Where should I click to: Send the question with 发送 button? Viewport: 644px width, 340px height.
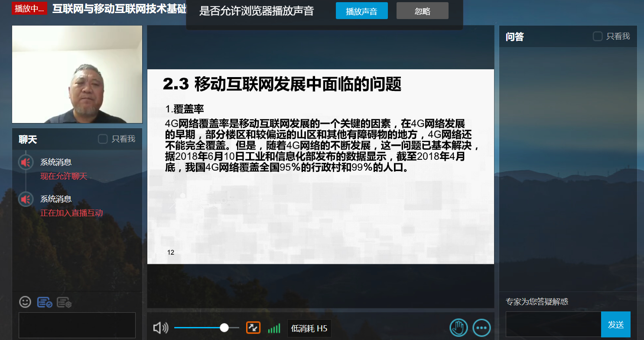point(615,324)
